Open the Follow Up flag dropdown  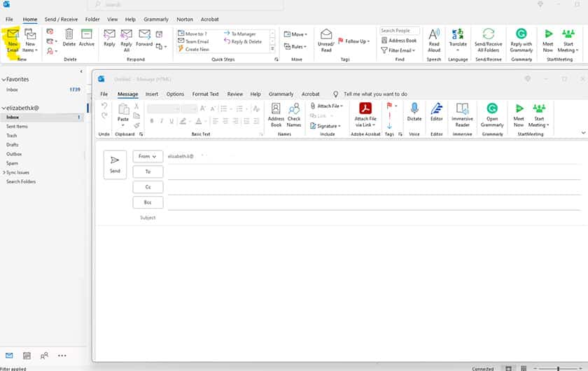353,41
